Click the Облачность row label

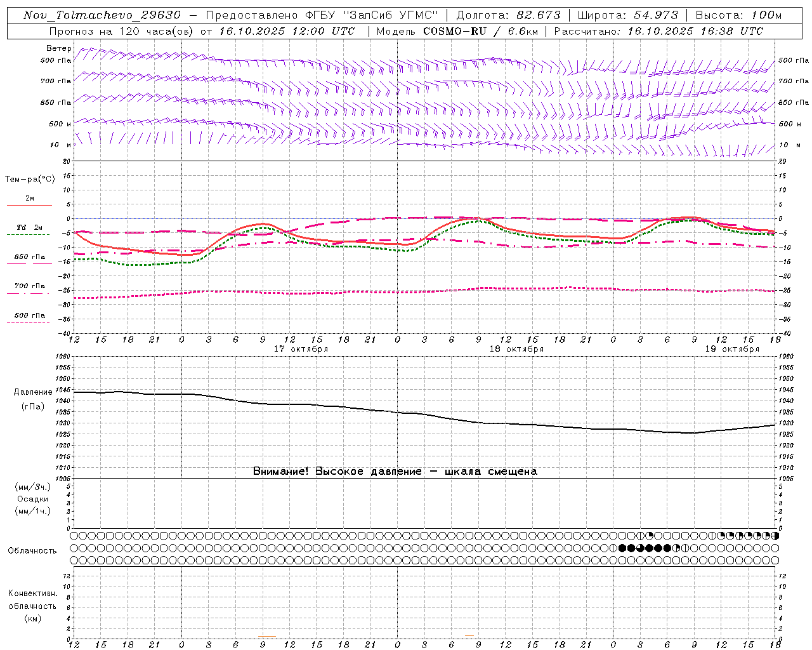[x=32, y=551]
